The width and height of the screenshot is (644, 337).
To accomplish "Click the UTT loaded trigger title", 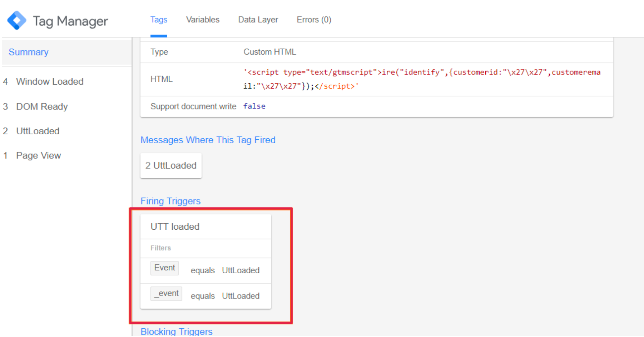I will [175, 227].
